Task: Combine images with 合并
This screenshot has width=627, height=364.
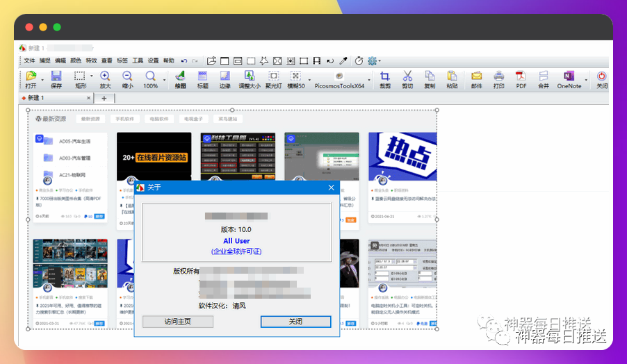Action: [543, 79]
